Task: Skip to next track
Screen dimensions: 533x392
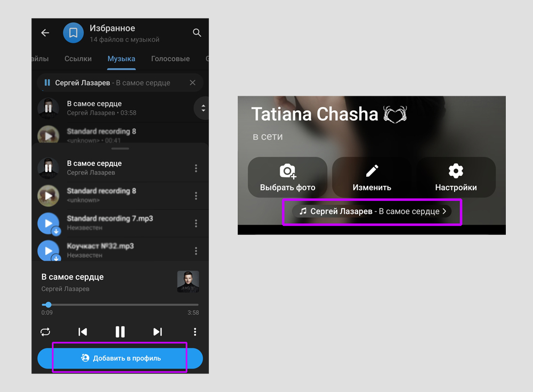Action: 157,332
